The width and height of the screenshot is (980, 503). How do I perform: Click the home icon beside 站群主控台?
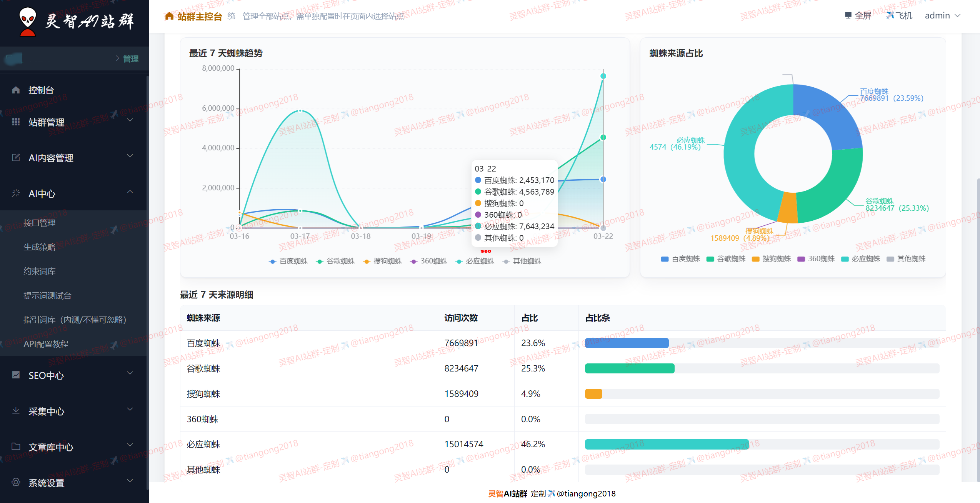point(169,16)
